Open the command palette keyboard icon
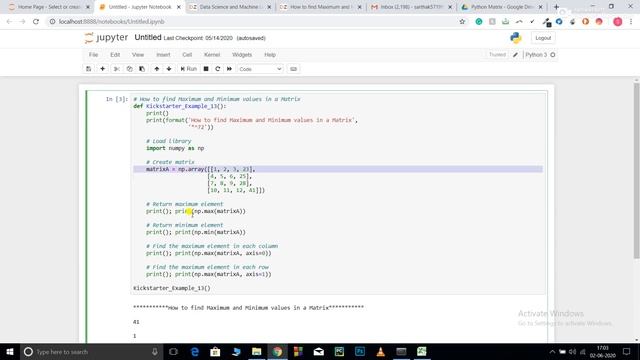The height and width of the screenshot is (360, 640). (293, 69)
